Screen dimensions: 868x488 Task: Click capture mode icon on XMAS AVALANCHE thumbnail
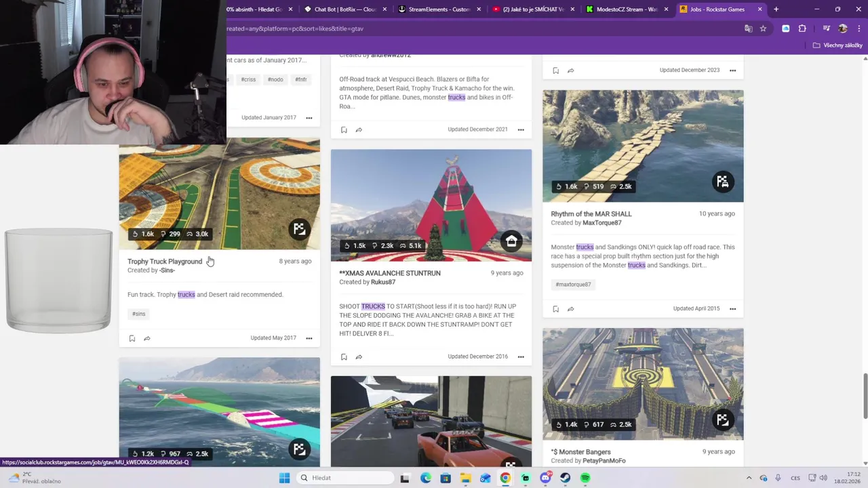tap(511, 241)
